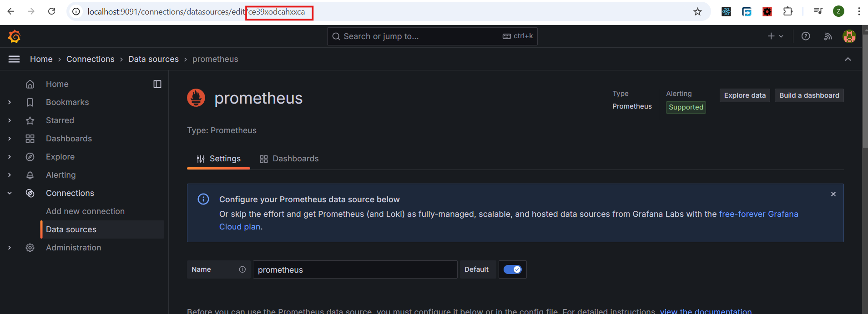Bookmark page with browser star icon
This screenshot has width=868, height=314.
pos(697,12)
